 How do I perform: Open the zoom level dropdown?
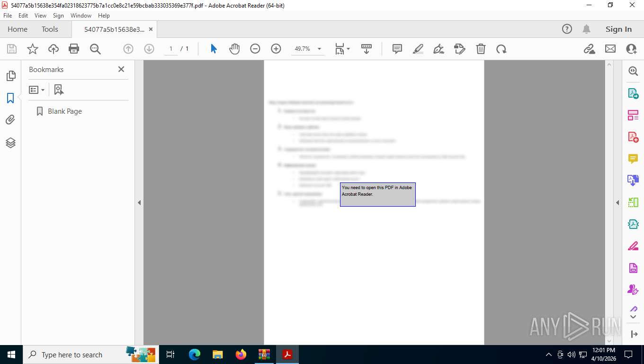coord(319,49)
